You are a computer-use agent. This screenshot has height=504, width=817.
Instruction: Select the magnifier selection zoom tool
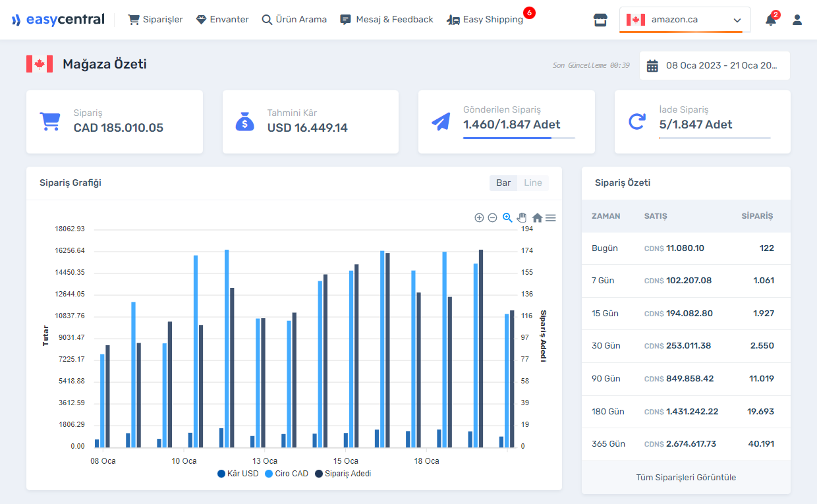(x=507, y=217)
